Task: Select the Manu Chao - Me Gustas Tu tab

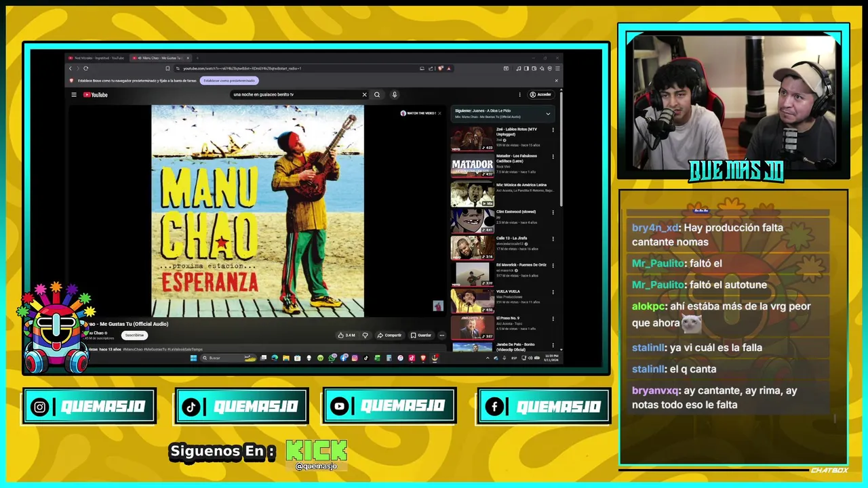Action: pos(160,58)
